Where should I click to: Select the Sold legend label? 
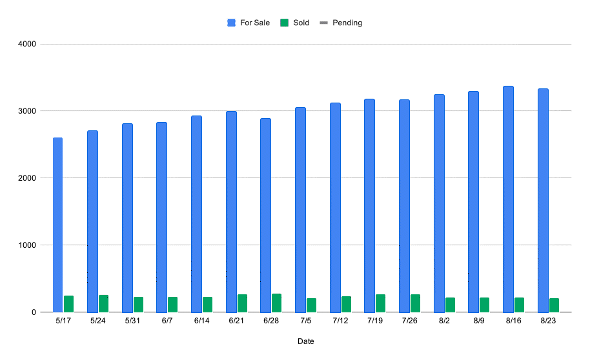click(301, 23)
